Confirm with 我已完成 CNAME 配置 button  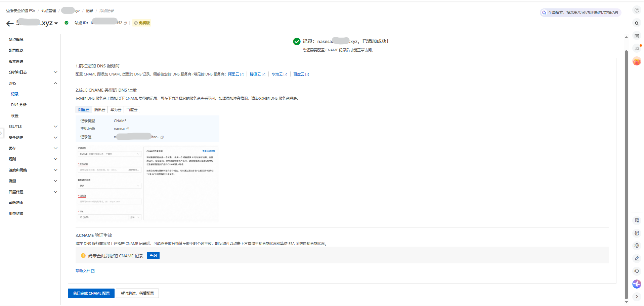pos(91,293)
